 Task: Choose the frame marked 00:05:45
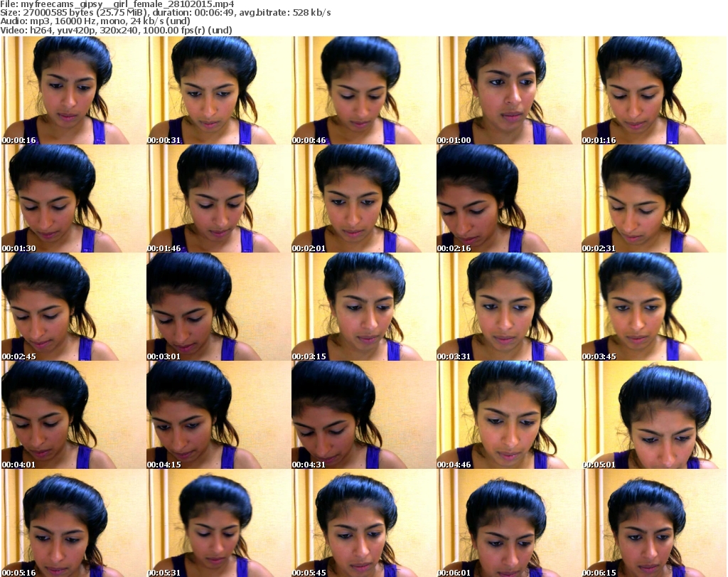363,523
